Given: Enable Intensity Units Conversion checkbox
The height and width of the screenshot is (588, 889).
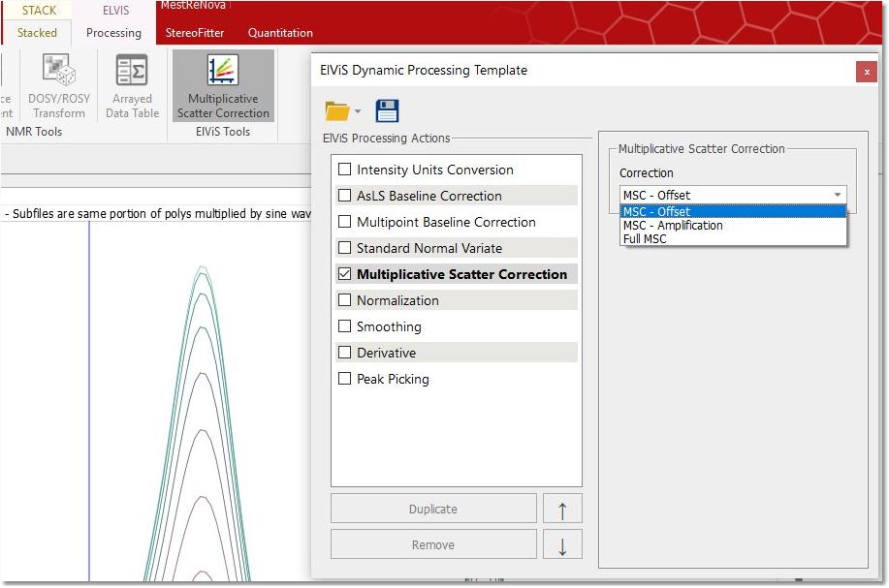Looking at the screenshot, I should 344,170.
